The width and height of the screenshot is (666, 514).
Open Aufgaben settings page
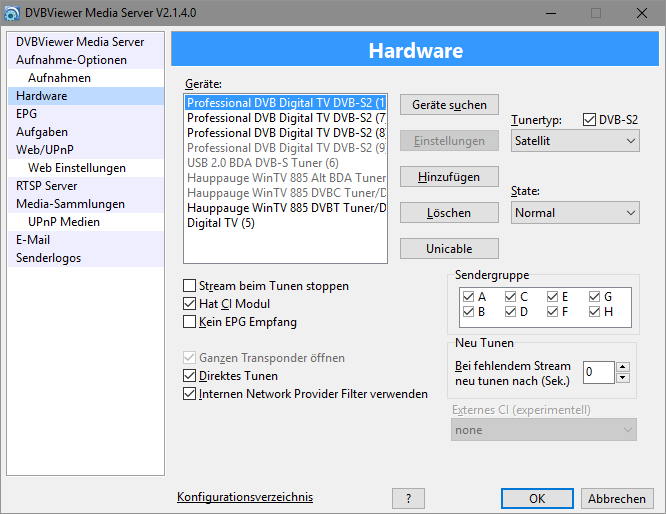click(x=86, y=132)
